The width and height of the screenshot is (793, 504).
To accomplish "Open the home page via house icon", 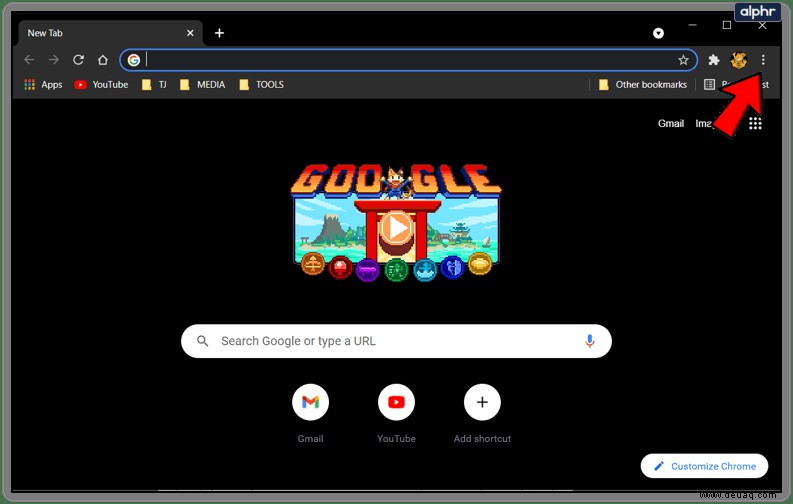I will [x=103, y=60].
